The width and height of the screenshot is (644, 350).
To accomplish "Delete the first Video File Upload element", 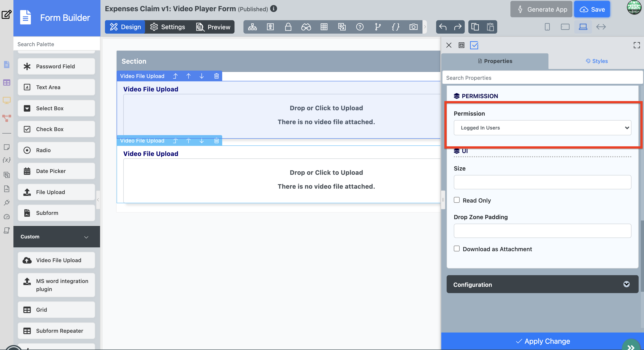I will (216, 76).
